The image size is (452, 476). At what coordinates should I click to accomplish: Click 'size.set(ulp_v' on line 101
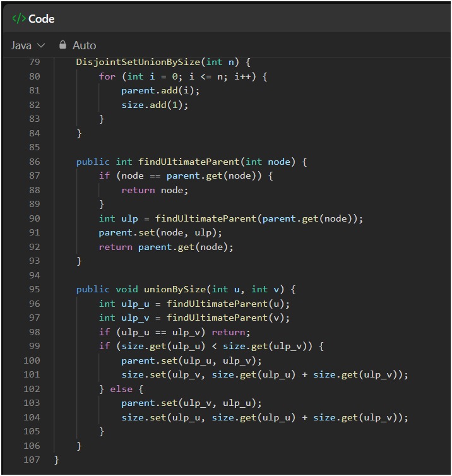click(160, 375)
